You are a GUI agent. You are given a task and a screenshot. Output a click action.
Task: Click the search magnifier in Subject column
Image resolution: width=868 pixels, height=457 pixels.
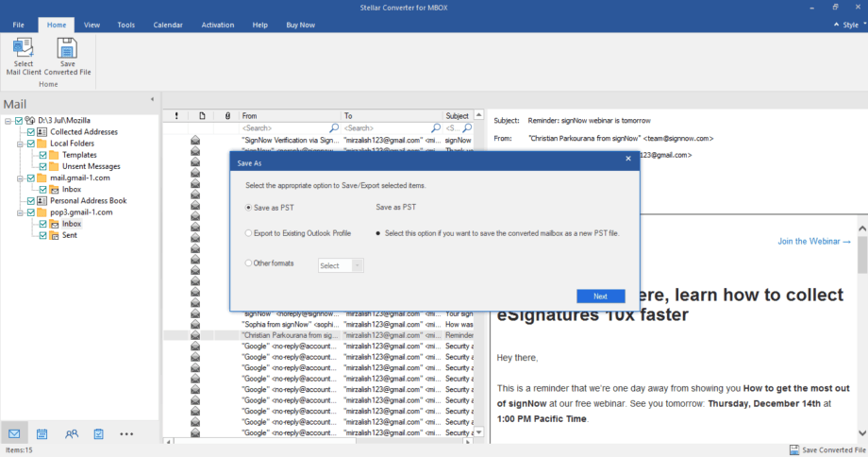pyautogui.click(x=467, y=128)
